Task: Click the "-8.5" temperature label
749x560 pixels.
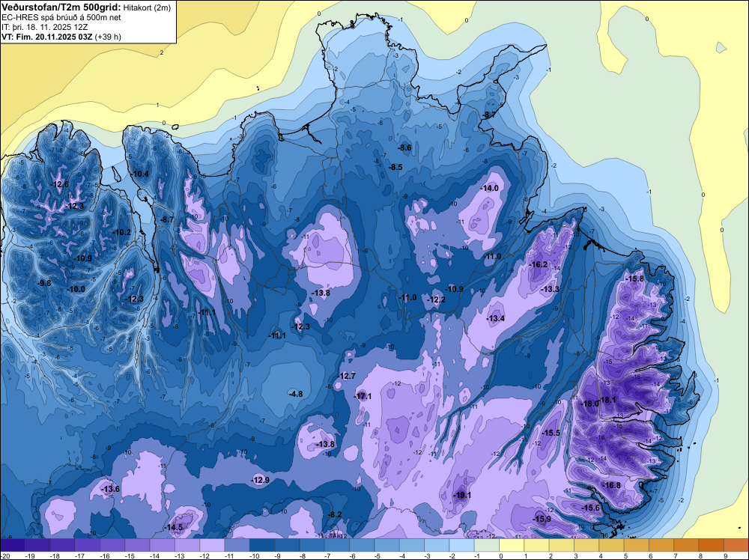Action: (395, 167)
